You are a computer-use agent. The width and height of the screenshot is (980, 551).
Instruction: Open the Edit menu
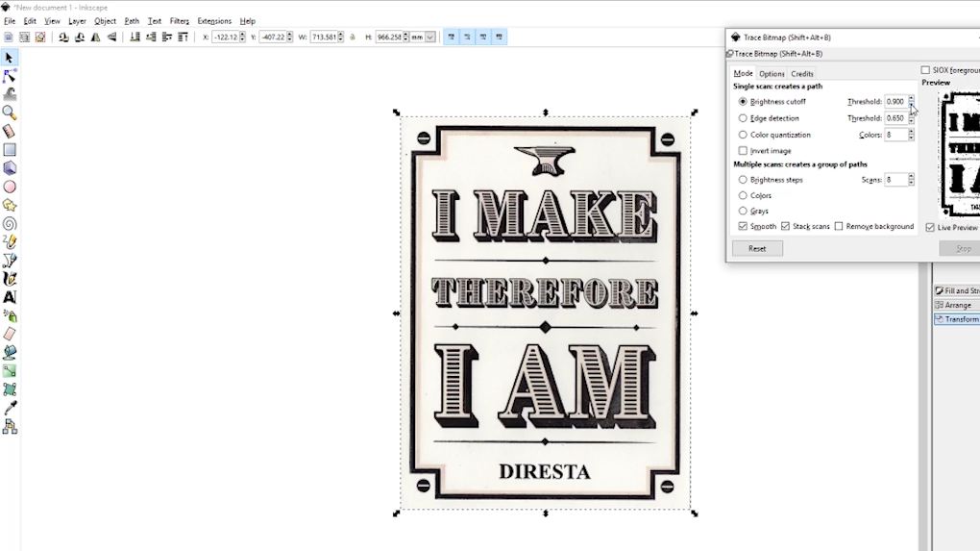(x=30, y=21)
